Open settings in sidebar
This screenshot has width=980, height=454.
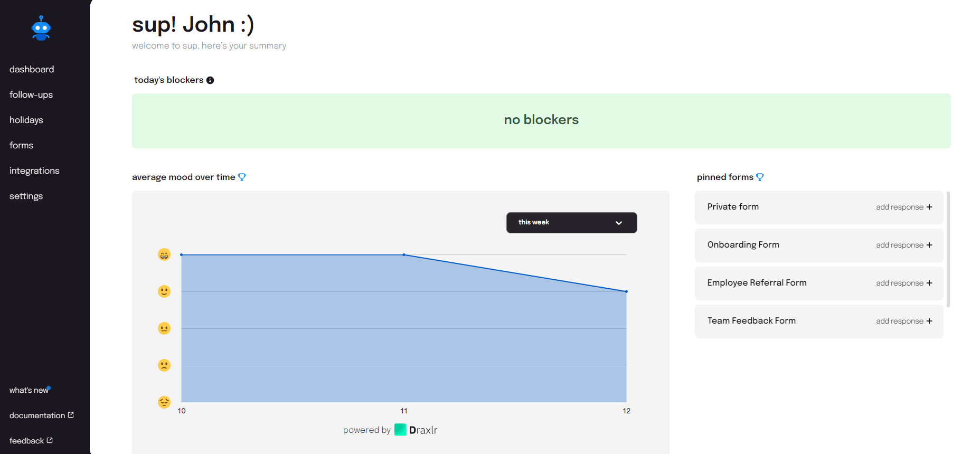[26, 196]
